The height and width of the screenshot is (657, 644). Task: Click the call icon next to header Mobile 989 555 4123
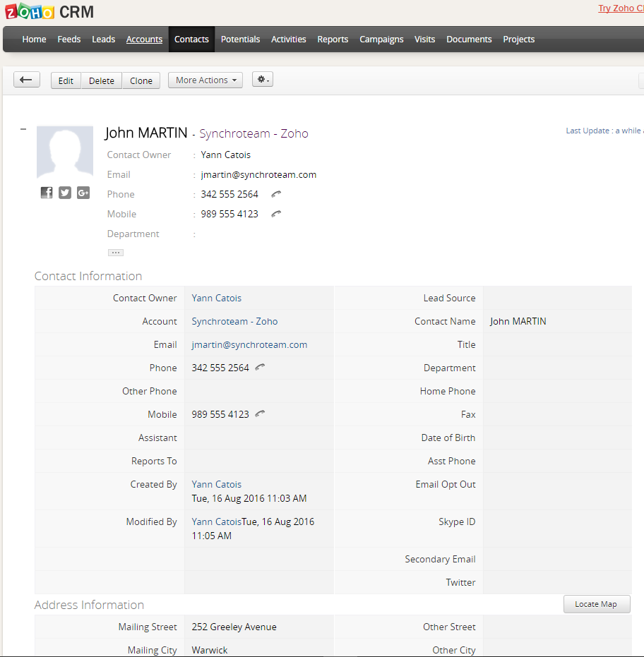276,214
